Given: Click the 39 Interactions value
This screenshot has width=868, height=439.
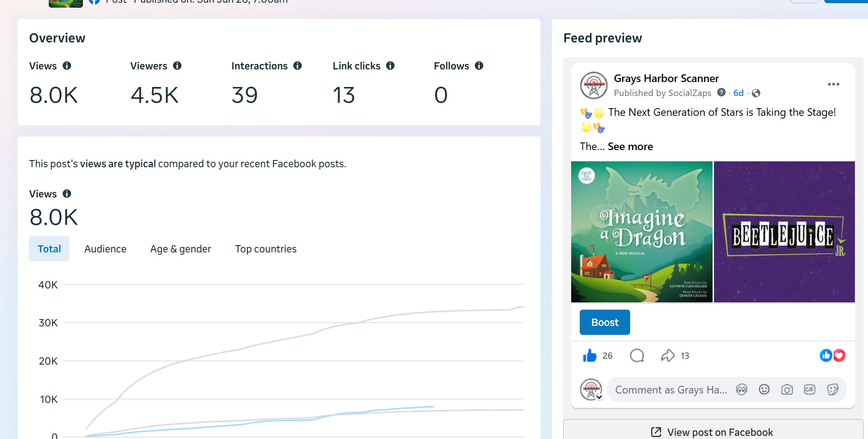Looking at the screenshot, I should (245, 95).
